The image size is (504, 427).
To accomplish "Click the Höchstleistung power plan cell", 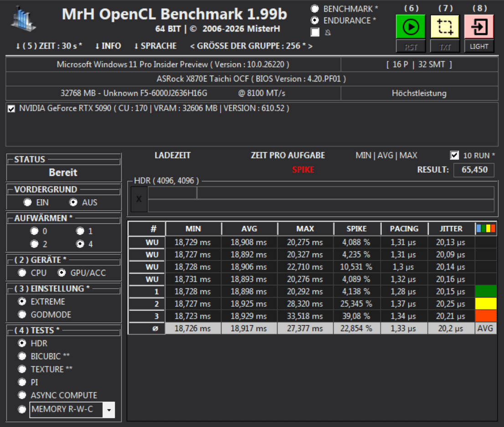I will click(419, 93).
